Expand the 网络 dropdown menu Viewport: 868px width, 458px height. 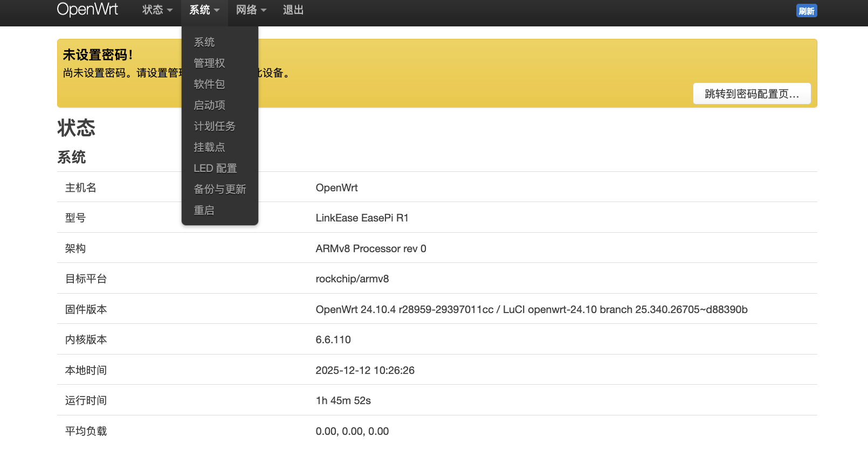point(251,10)
